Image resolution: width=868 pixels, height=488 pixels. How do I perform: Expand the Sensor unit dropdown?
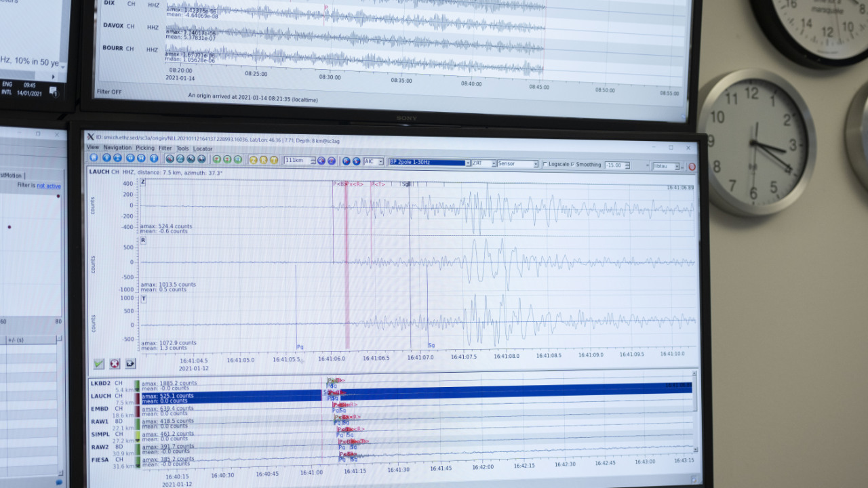click(x=517, y=163)
